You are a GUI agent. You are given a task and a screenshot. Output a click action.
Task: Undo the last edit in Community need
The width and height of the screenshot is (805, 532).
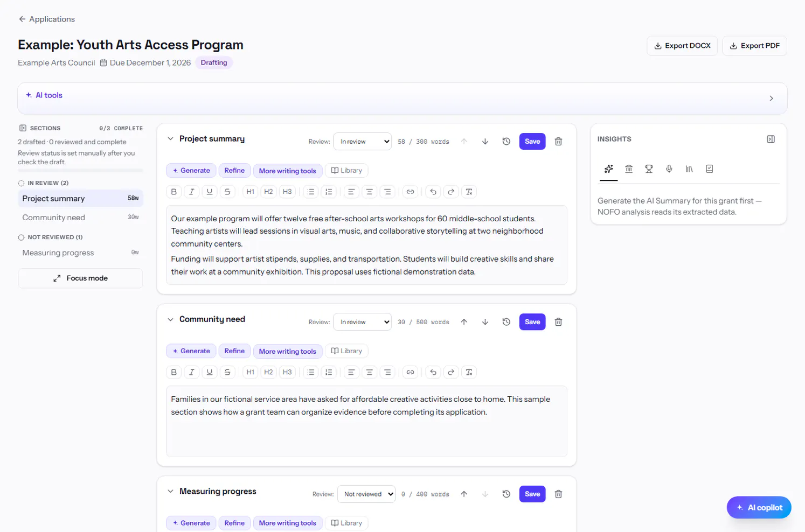433,372
